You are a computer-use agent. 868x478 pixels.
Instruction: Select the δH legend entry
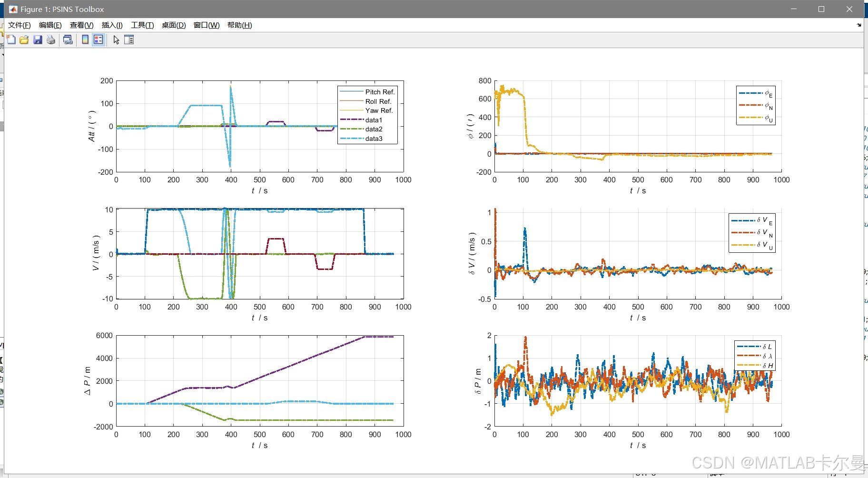click(x=755, y=366)
